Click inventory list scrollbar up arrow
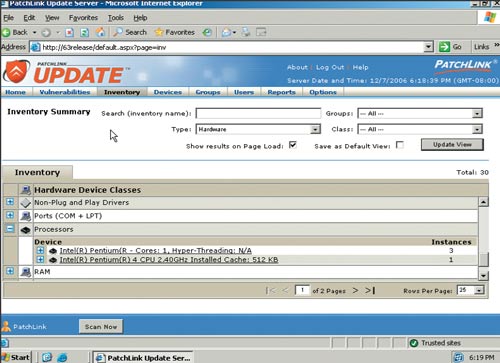This screenshot has width=500, height=363. [x=483, y=202]
